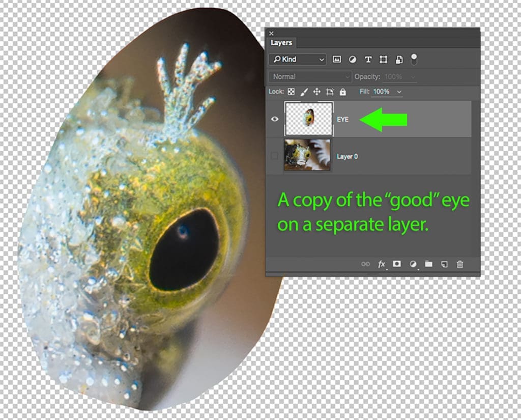Lock layer position move icon
521x420 pixels.
point(316,92)
